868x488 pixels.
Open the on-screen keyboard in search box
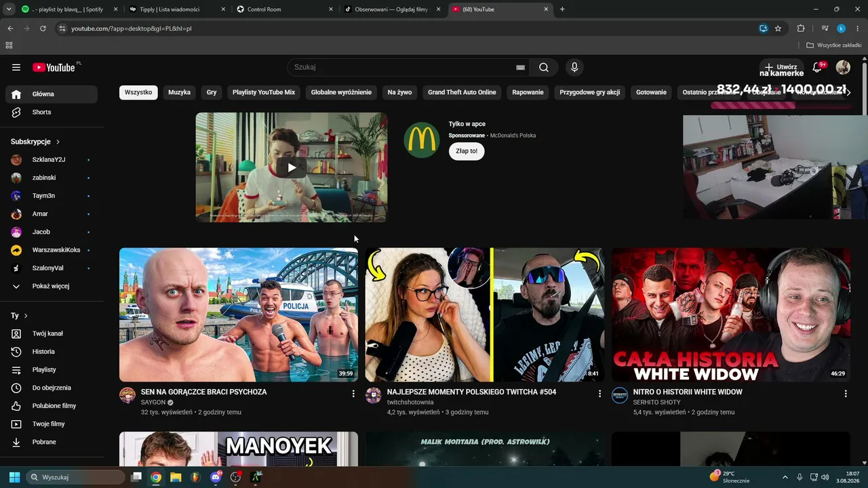point(520,67)
